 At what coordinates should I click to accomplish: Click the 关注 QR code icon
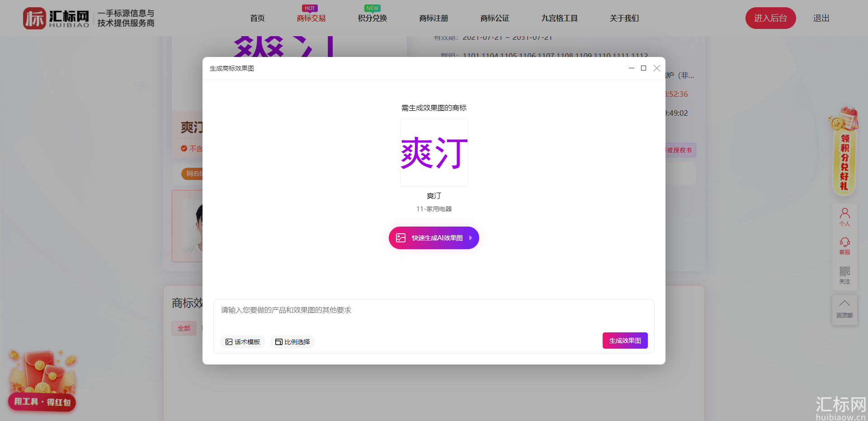[844, 275]
